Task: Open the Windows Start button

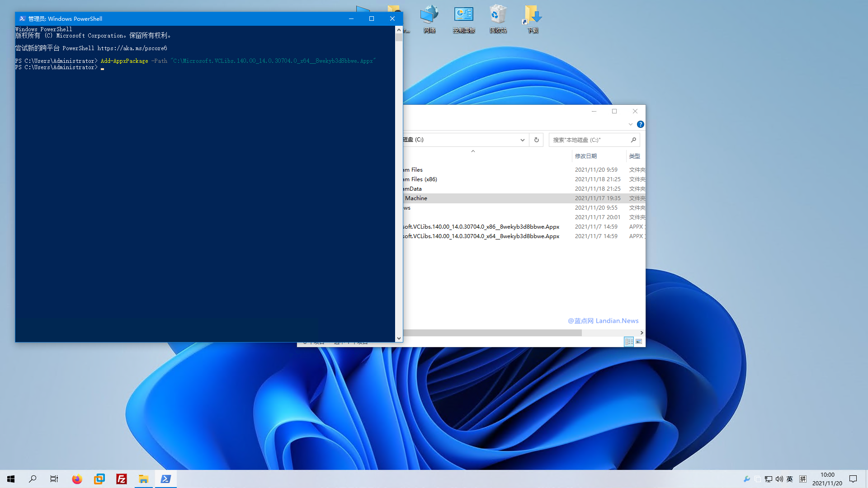Action: tap(11, 479)
